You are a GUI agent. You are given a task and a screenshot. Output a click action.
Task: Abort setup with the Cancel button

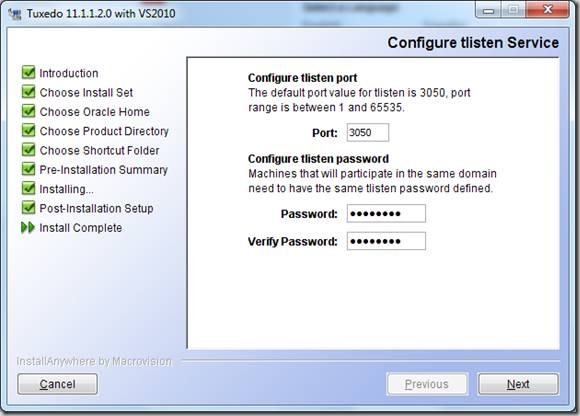(57, 384)
